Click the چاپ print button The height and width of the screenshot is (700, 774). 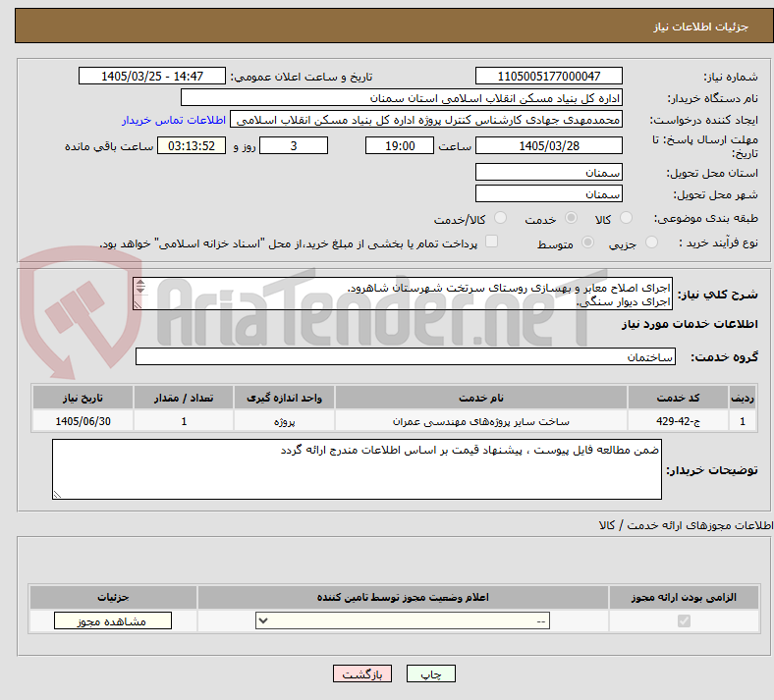coord(431,673)
